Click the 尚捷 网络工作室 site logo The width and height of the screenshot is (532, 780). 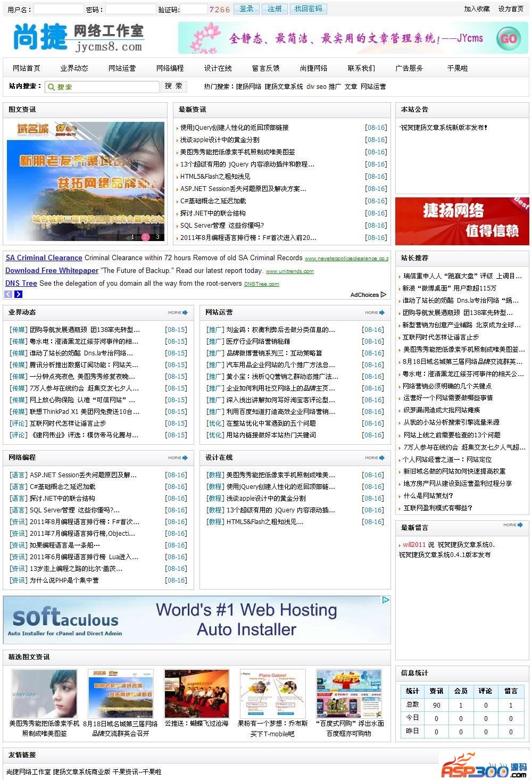click(78, 37)
